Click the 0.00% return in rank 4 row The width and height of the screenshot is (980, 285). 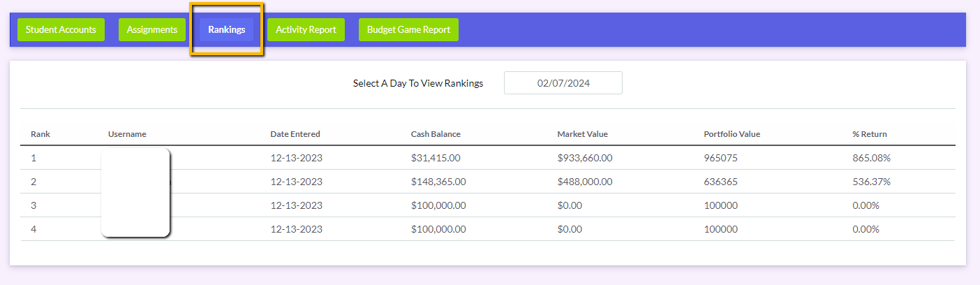coord(866,229)
